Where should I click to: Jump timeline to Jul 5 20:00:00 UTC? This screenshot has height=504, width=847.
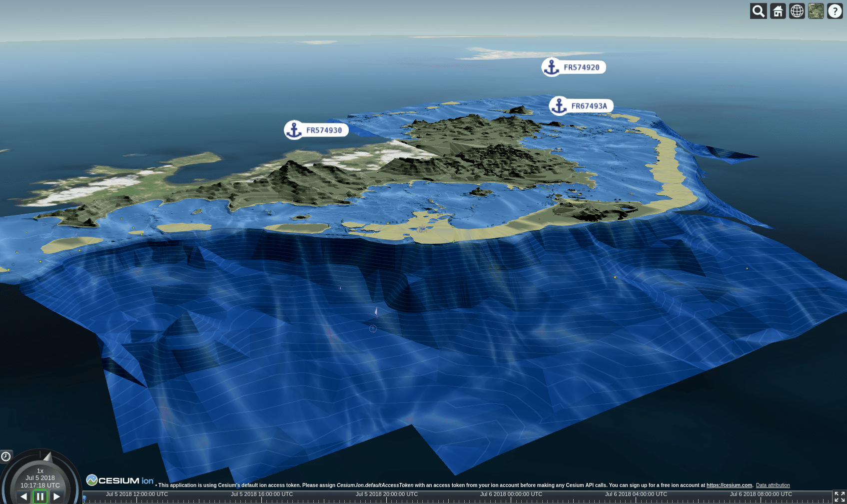[x=386, y=499]
